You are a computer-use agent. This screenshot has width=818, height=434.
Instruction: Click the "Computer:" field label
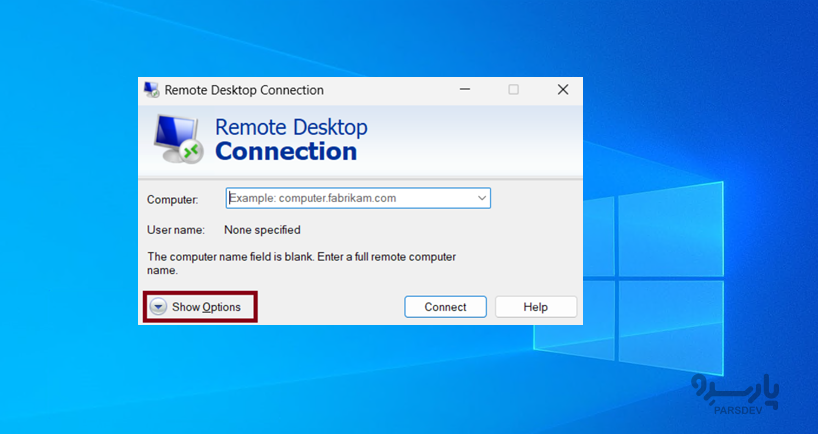tap(172, 199)
